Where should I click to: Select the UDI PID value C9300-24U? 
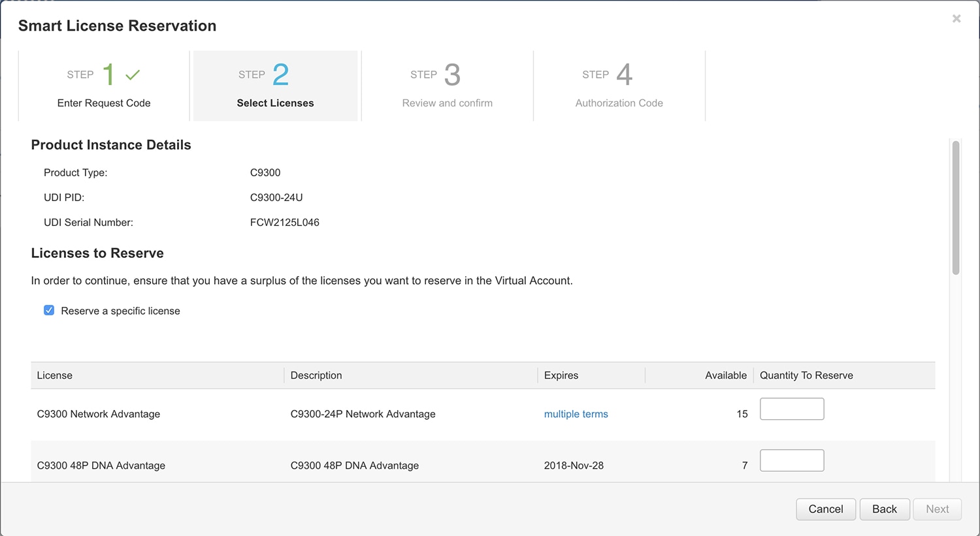click(276, 198)
